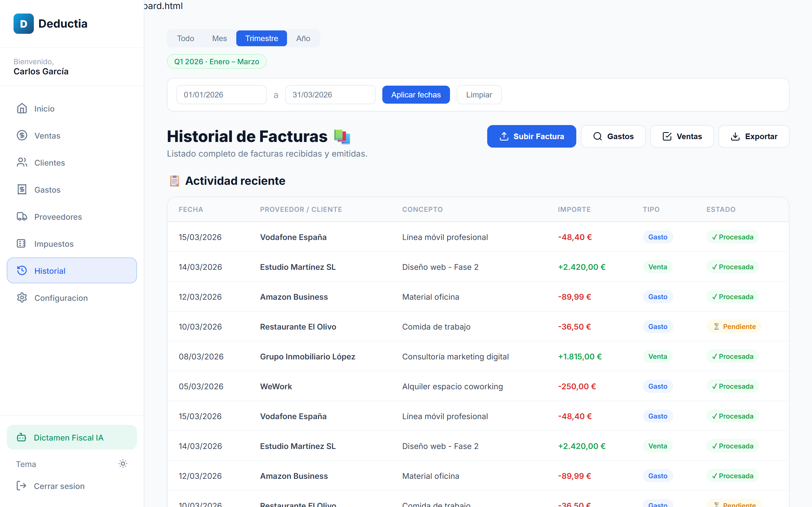The width and height of the screenshot is (812, 507).
Task: Select the Año period tab
Action: [x=303, y=38]
